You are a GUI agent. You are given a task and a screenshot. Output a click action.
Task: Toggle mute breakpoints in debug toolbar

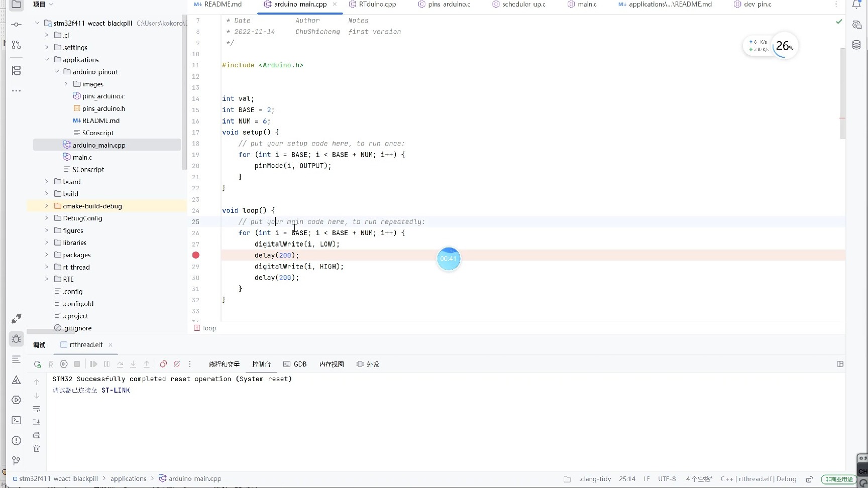click(x=176, y=364)
